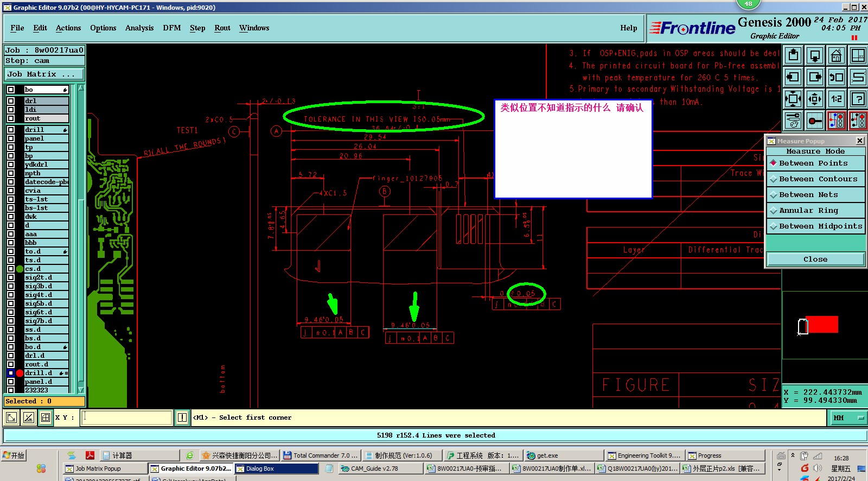868x481 pixels.
Task: Click the angle measurement icon beside XY
Action: [29, 417]
